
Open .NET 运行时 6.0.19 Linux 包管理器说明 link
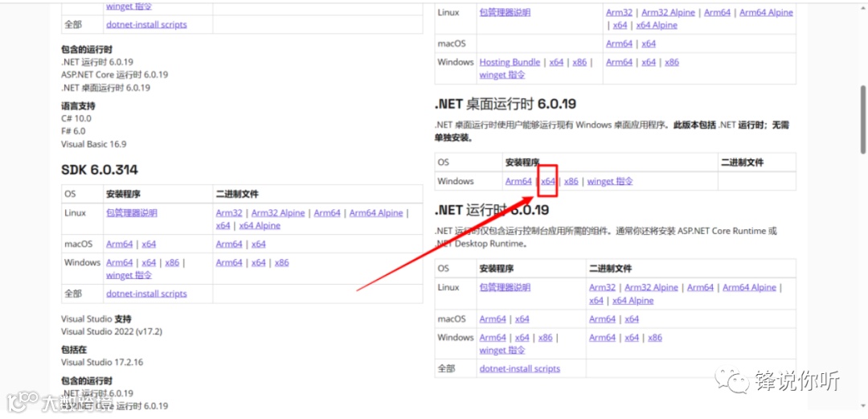(x=505, y=287)
